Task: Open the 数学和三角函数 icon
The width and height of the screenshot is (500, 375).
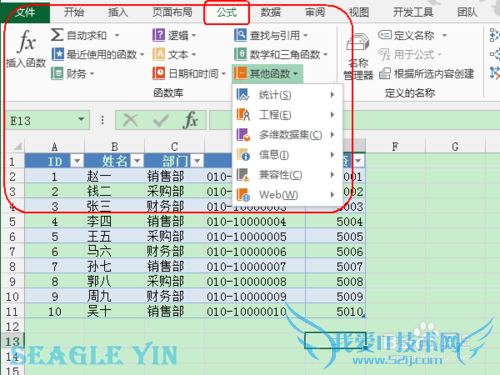Action: point(240,54)
